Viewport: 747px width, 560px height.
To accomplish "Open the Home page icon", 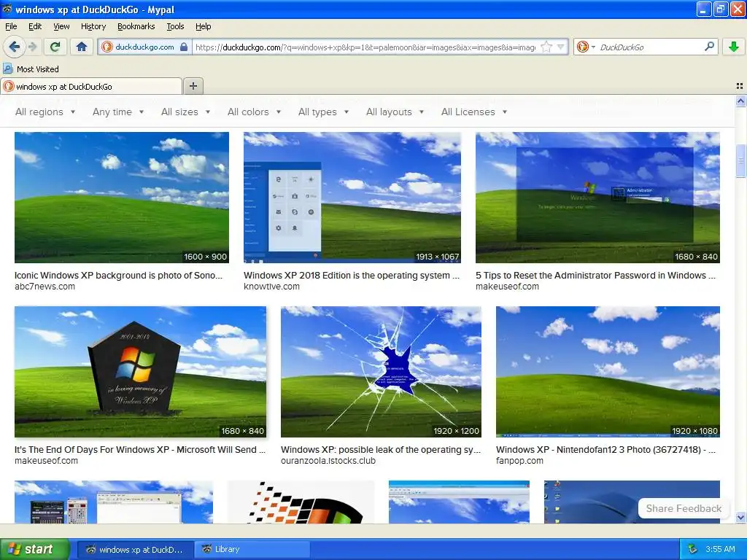I will (82, 47).
